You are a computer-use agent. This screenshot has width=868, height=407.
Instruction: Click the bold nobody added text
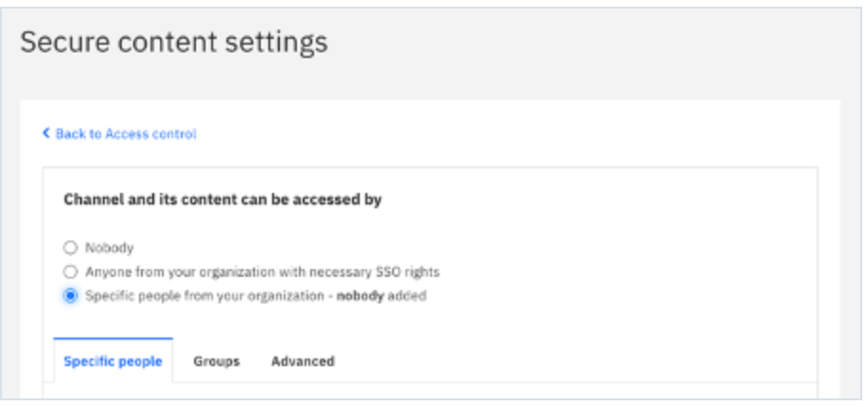[382, 296]
